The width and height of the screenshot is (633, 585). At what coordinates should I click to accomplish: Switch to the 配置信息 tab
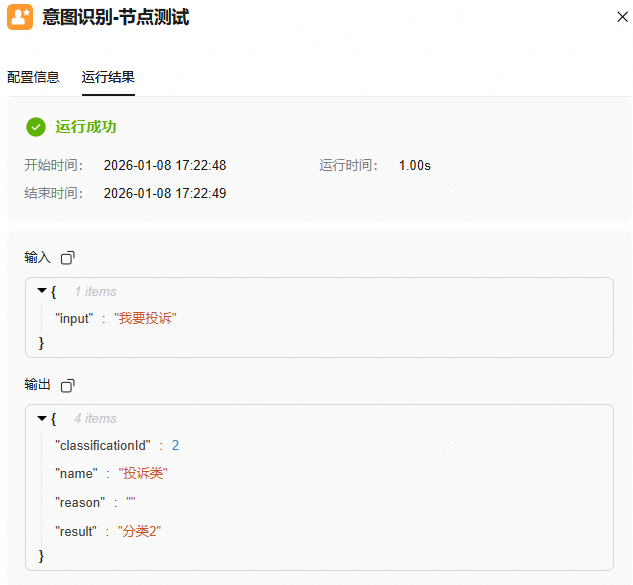pyautogui.click(x=33, y=77)
